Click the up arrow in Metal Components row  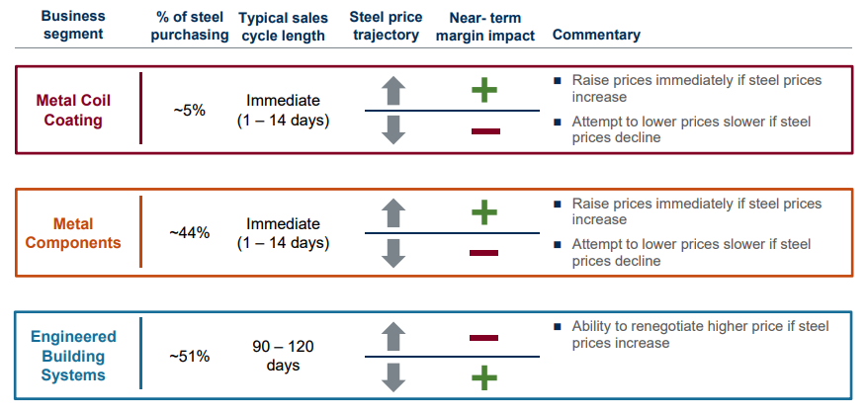tap(393, 213)
